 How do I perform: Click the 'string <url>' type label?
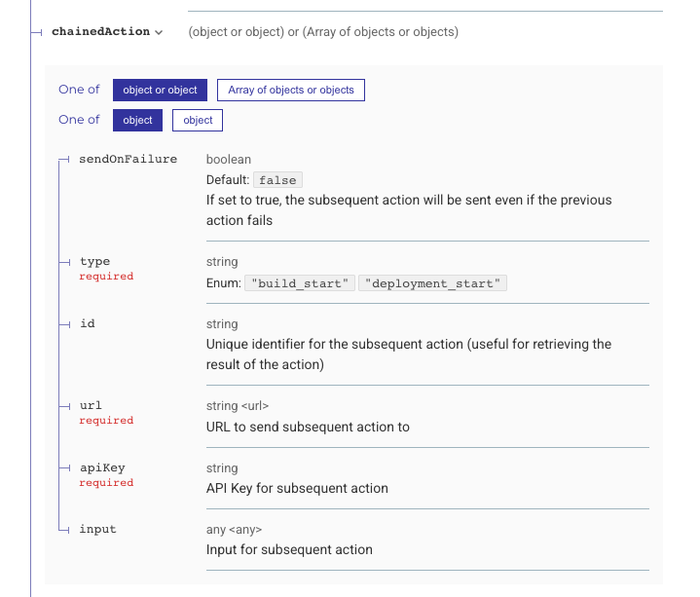(x=238, y=406)
